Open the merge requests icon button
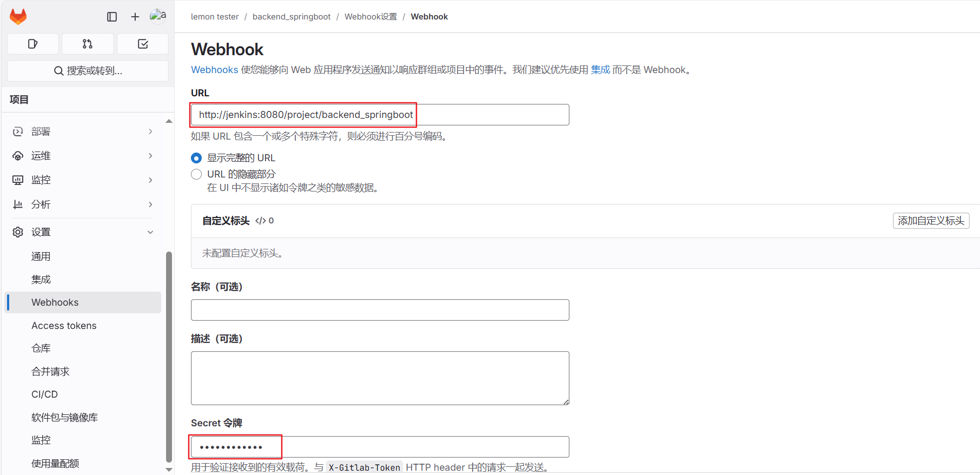 click(x=88, y=44)
